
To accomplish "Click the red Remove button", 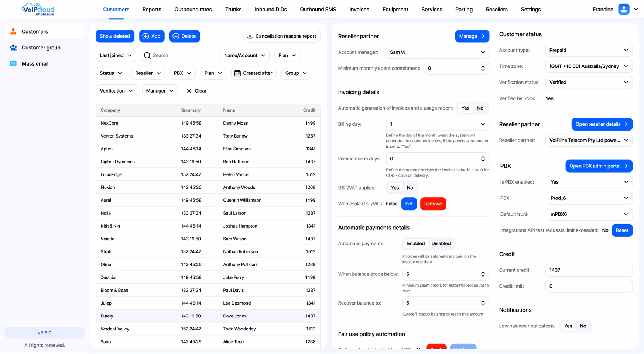I will 433,204.
